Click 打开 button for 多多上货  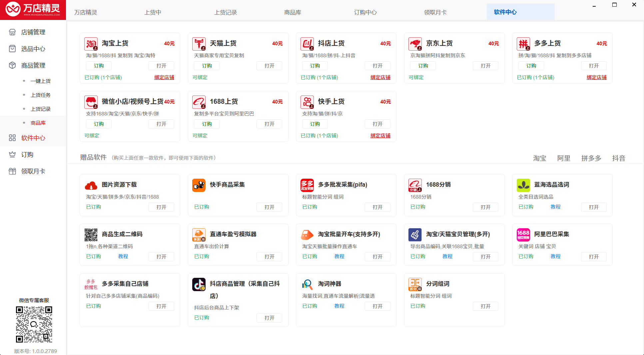click(594, 66)
